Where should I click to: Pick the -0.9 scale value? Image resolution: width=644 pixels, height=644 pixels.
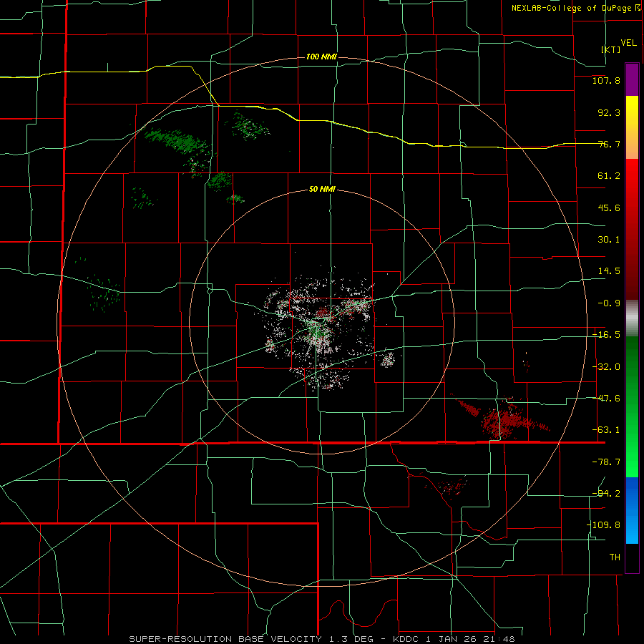(609, 303)
